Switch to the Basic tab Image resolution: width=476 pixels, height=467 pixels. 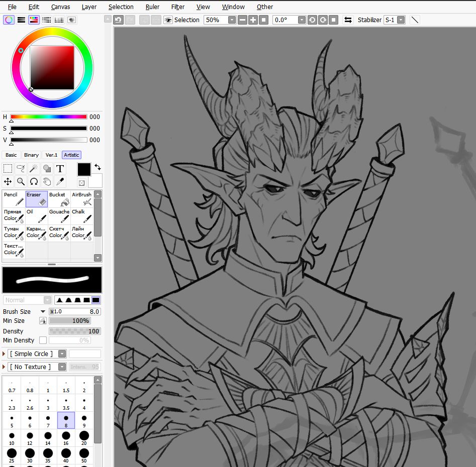[x=11, y=155]
